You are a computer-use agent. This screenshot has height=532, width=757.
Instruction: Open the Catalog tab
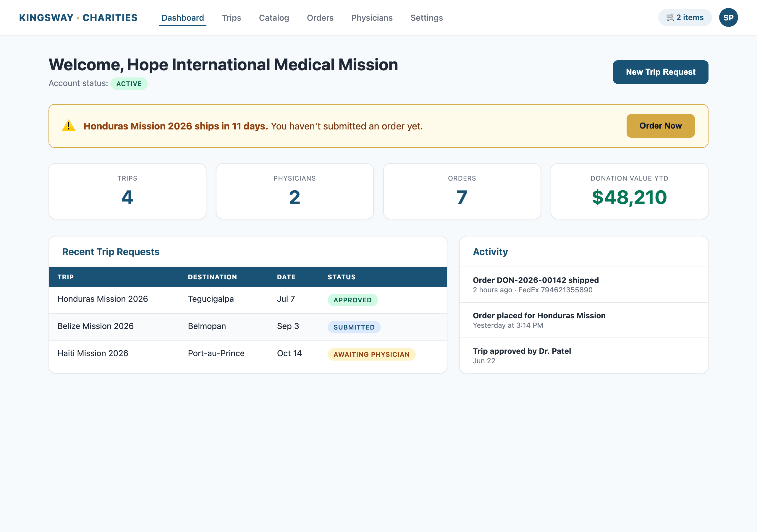tap(274, 18)
